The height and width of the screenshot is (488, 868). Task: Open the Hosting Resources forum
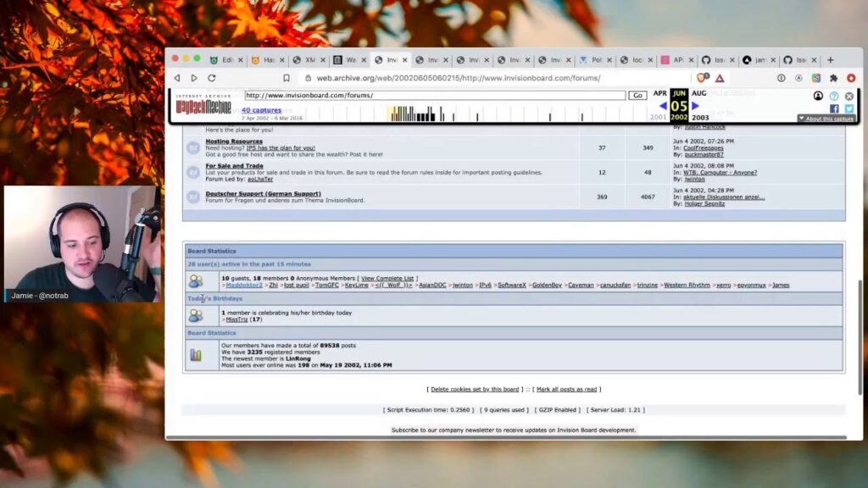(234, 141)
